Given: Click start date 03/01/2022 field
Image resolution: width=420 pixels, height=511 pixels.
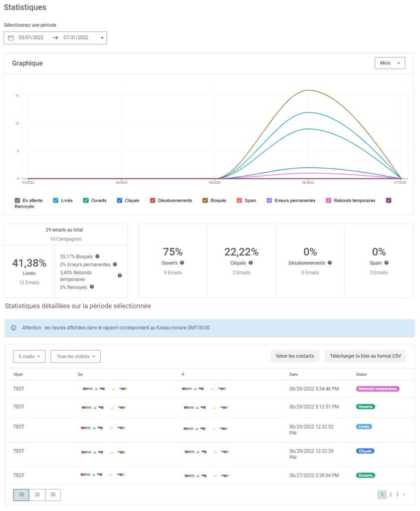Looking at the screenshot, I should (31, 37).
